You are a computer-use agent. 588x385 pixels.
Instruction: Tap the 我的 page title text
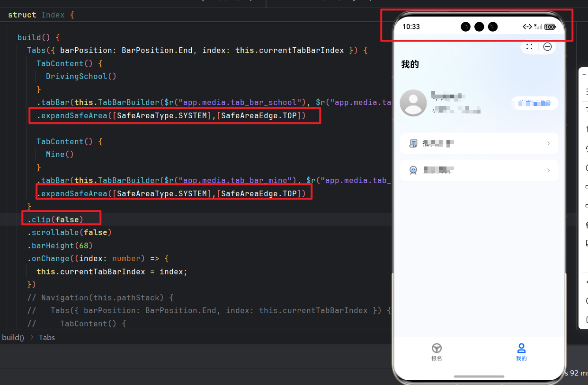[410, 64]
